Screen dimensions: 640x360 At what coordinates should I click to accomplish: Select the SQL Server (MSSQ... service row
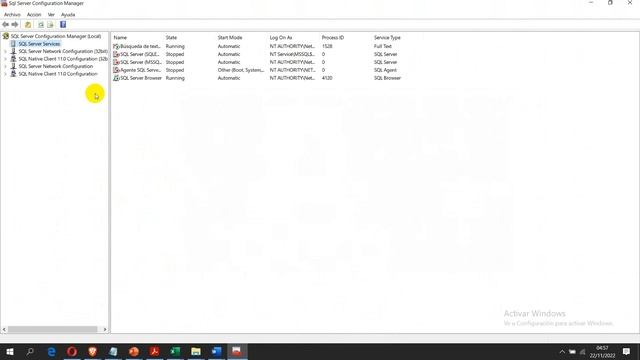pos(257,62)
